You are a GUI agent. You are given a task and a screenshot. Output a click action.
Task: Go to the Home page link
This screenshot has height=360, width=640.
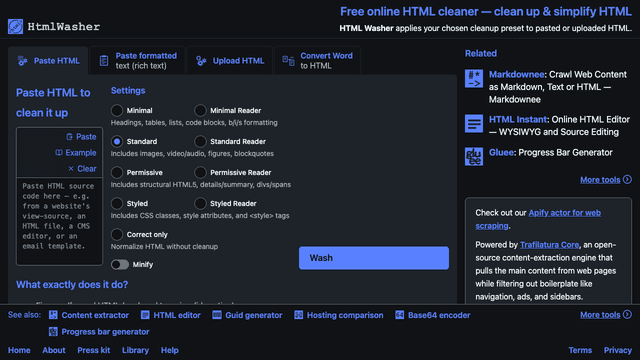click(19, 350)
